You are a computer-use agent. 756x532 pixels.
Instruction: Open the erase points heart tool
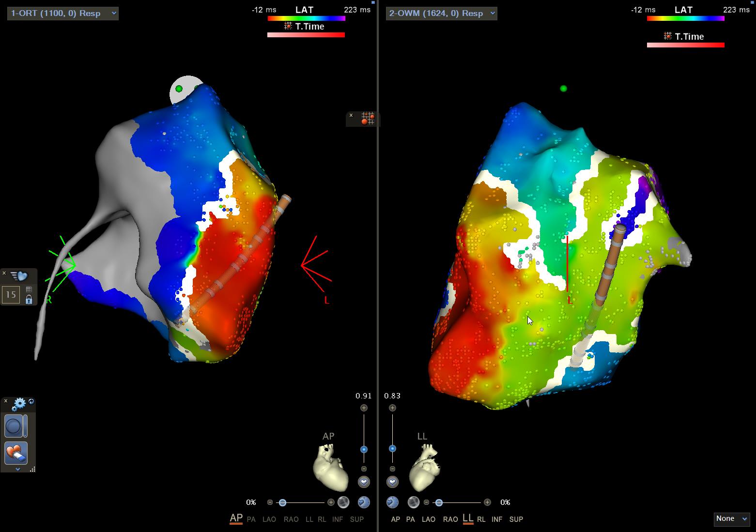coord(15,453)
